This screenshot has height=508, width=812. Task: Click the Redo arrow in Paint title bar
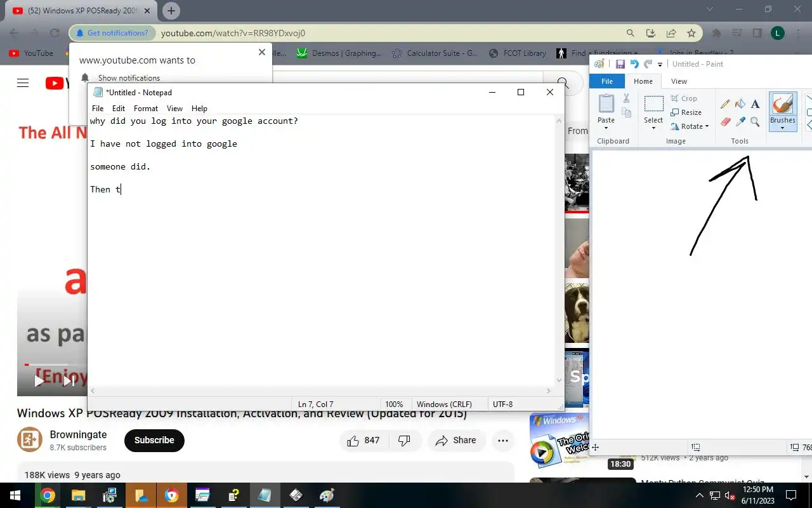[x=648, y=64]
